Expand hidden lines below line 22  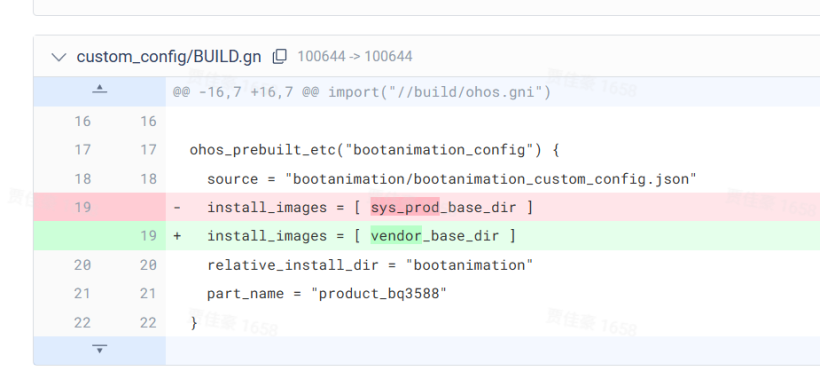(99, 349)
